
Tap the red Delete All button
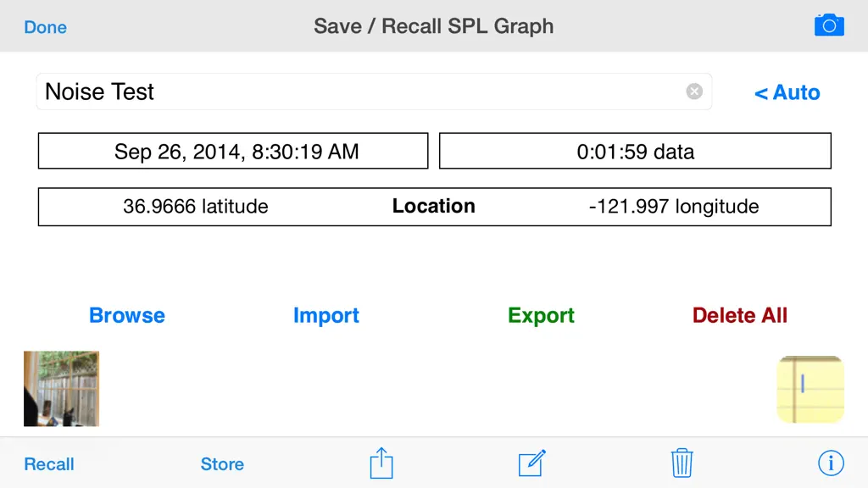coord(739,315)
